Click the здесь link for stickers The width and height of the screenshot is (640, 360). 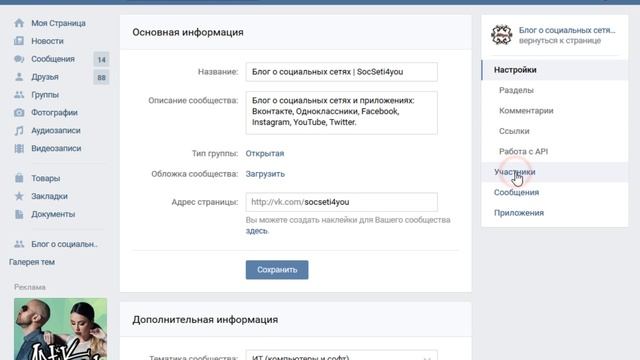(257, 231)
